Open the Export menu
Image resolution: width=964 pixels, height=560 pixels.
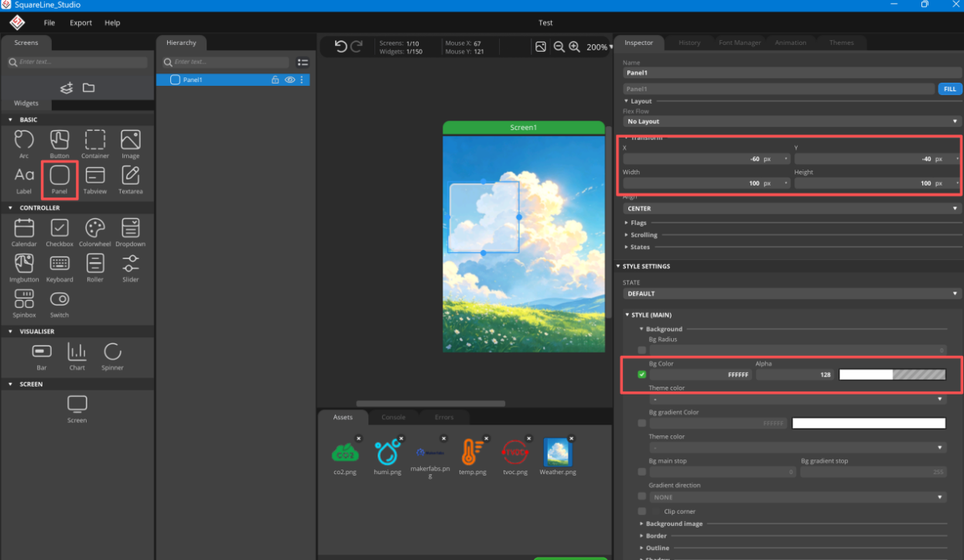(81, 22)
